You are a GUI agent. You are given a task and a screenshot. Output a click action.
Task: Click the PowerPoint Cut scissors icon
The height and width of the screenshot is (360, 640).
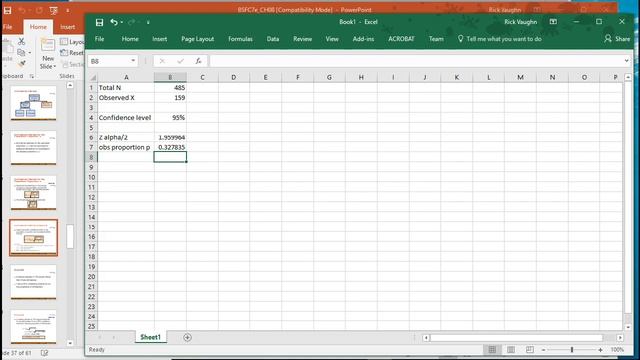(x=21, y=41)
